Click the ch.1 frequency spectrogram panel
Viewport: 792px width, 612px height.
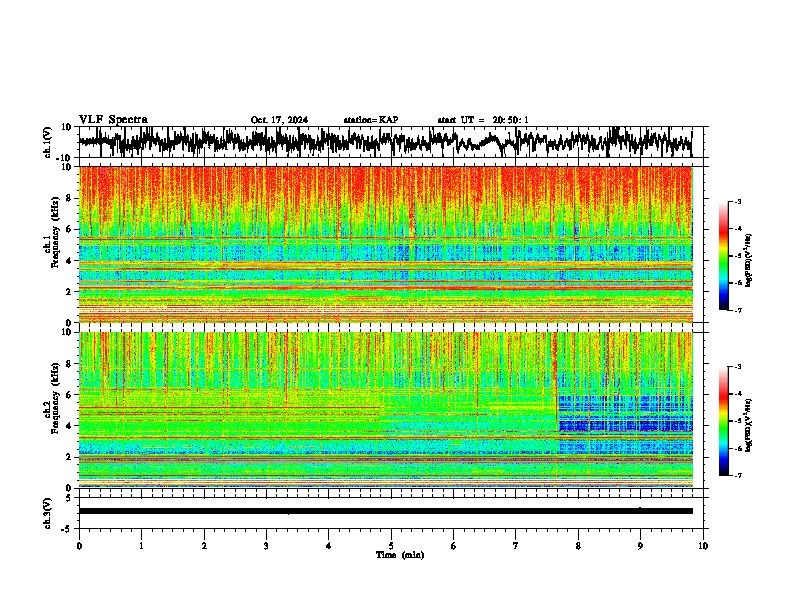pyautogui.click(x=385, y=244)
